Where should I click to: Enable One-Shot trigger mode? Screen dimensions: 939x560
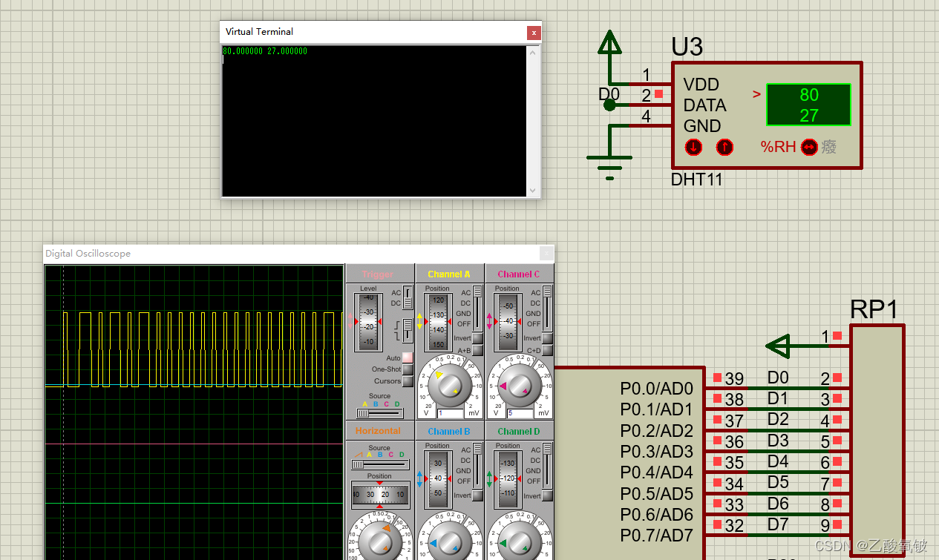click(408, 369)
